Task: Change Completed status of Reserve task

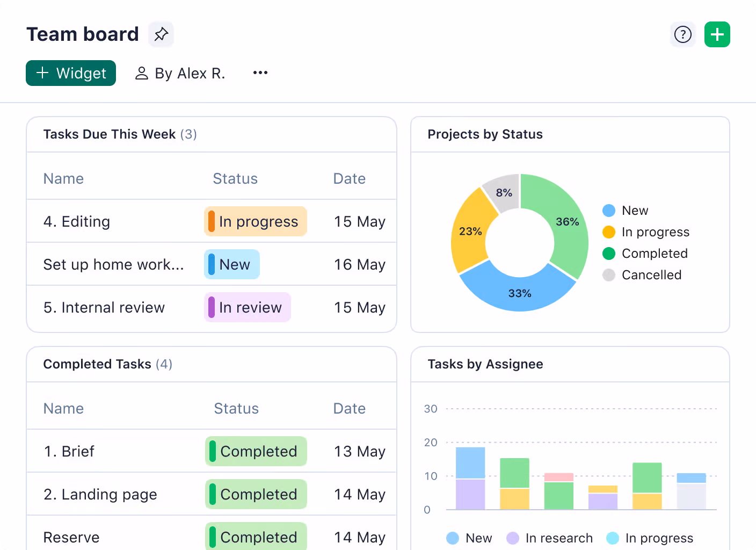Action: (256, 536)
